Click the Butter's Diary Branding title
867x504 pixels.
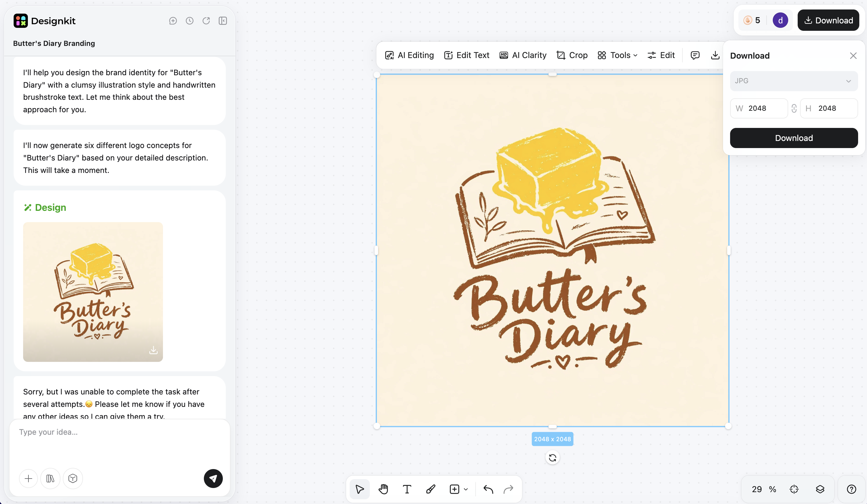tap(54, 43)
